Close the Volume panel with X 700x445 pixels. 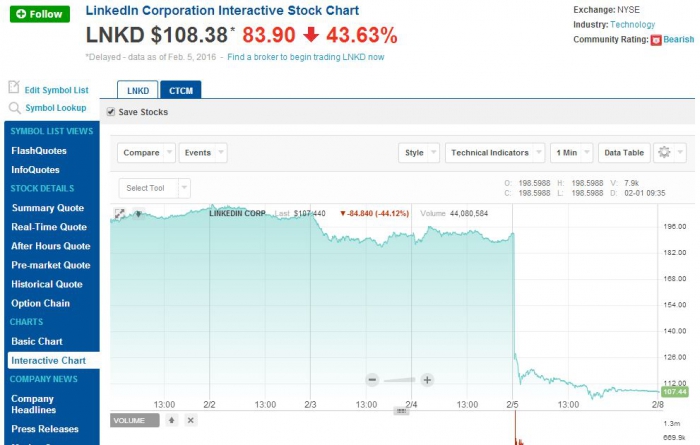tap(191, 420)
